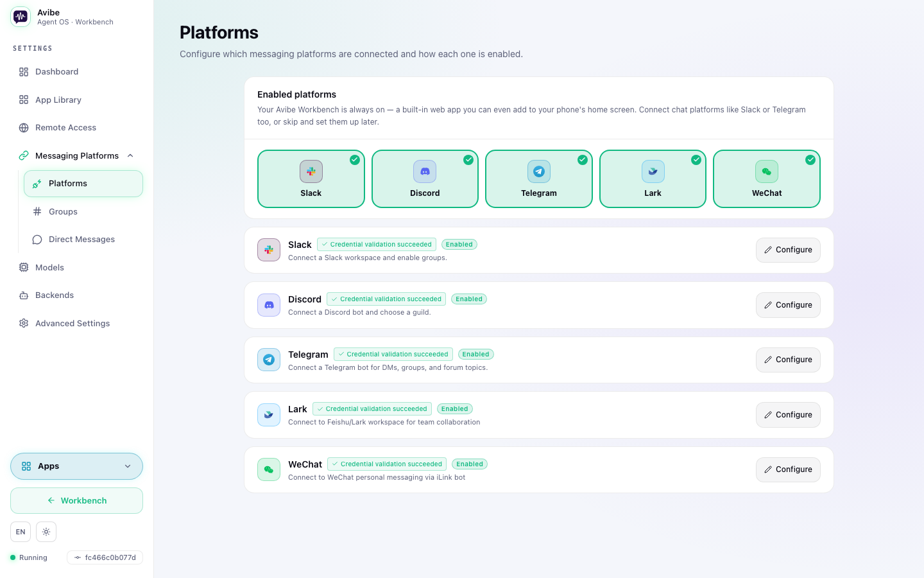The width and height of the screenshot is (924, 578).
Task: Select the Direct Messages submenu item
Action: 83,240
